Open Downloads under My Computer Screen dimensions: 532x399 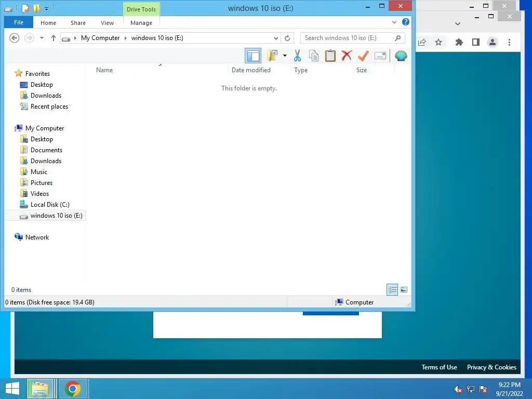pos(46,161)
